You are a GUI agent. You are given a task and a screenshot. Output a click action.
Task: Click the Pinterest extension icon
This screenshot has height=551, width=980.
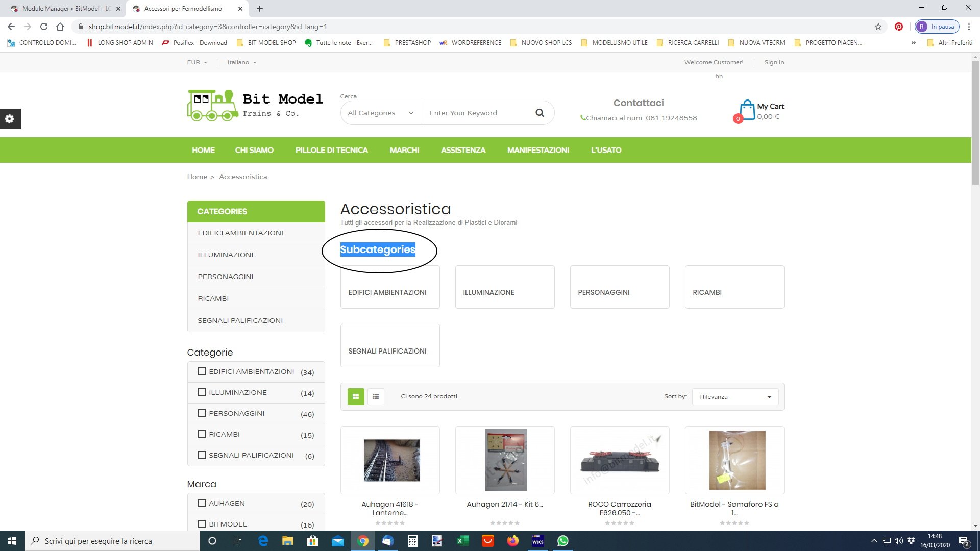[x=899, y=27]
